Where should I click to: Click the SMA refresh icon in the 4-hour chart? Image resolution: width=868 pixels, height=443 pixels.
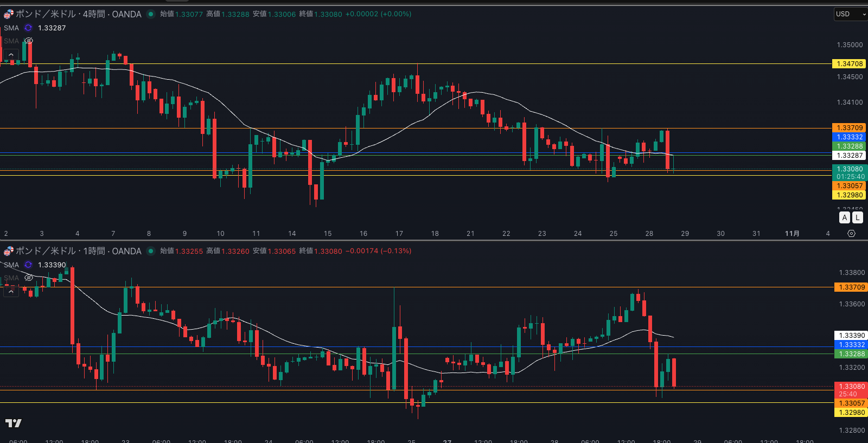click(28, 28)
